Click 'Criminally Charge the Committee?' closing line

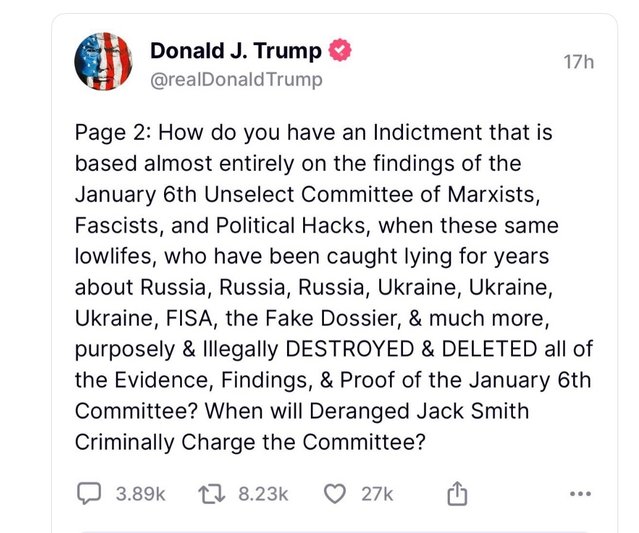tap(258, 441)
